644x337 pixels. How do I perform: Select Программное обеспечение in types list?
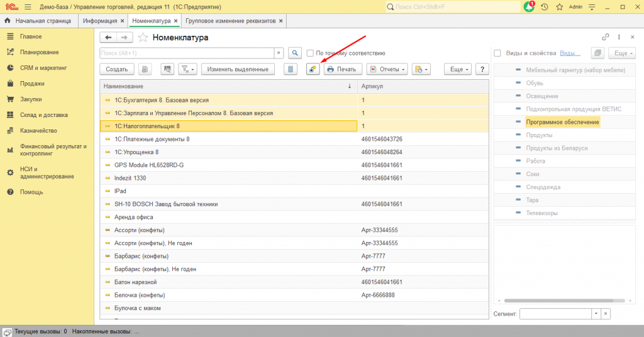click(562, 122)
